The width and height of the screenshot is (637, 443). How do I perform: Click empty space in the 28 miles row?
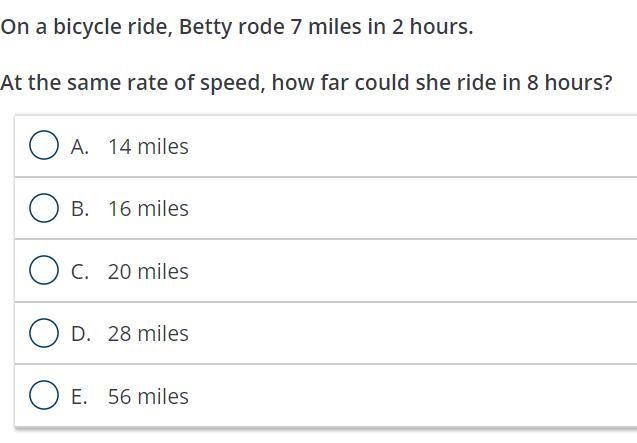pos(420,333)
